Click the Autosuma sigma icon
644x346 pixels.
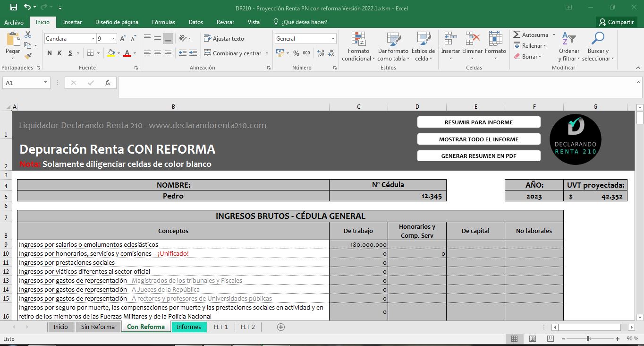click(x=517, y=35)
